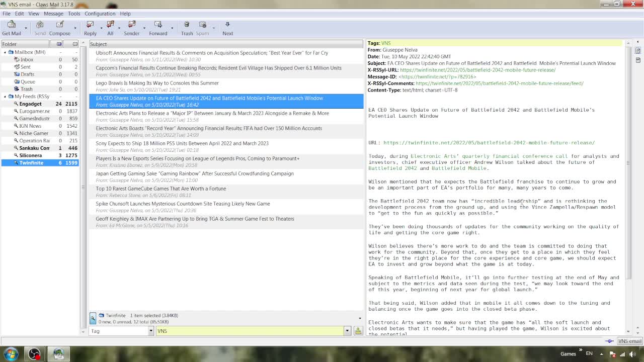Screen dimensions: 644x362
Task: Open the File menu
Action: (x=6, y=14)
